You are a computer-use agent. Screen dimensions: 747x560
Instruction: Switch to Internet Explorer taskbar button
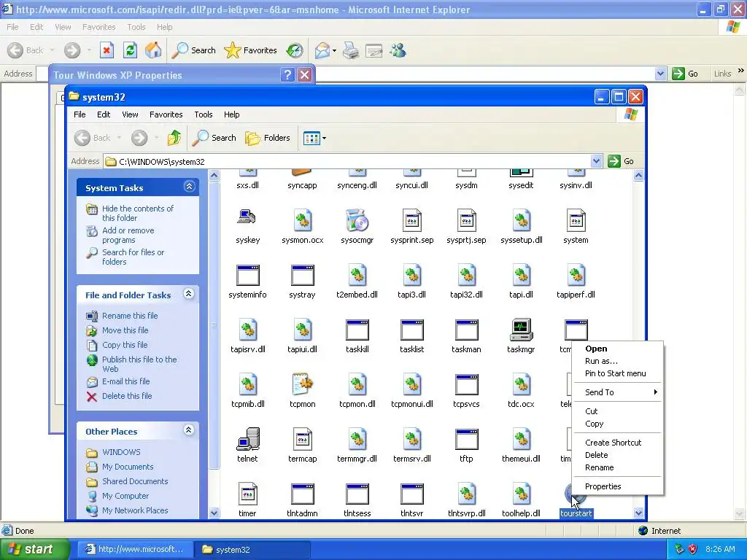(135, 549)
